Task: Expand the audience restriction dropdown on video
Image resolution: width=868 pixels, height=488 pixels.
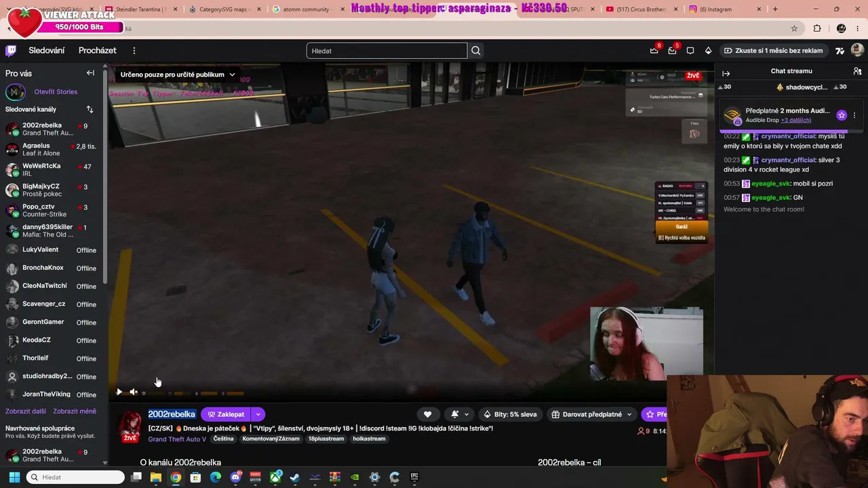Action: click(x=178, y=75)
